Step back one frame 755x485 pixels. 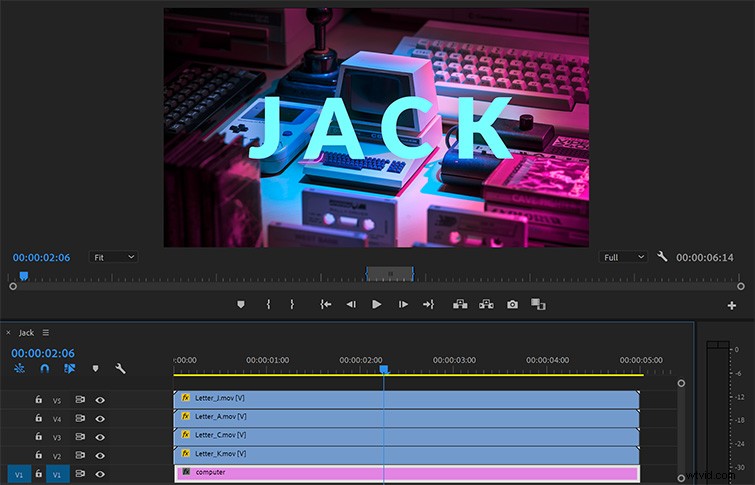click(x=351, y=304)
